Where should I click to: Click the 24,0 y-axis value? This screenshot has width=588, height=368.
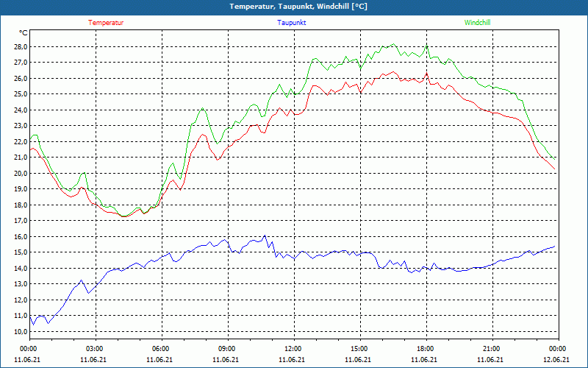(x=21, y=110)
